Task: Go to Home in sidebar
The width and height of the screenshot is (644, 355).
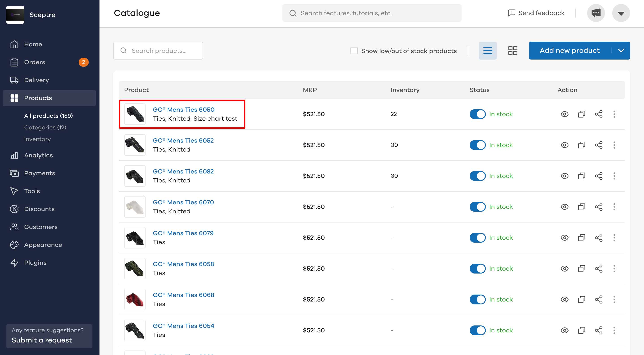Action: 49,44
